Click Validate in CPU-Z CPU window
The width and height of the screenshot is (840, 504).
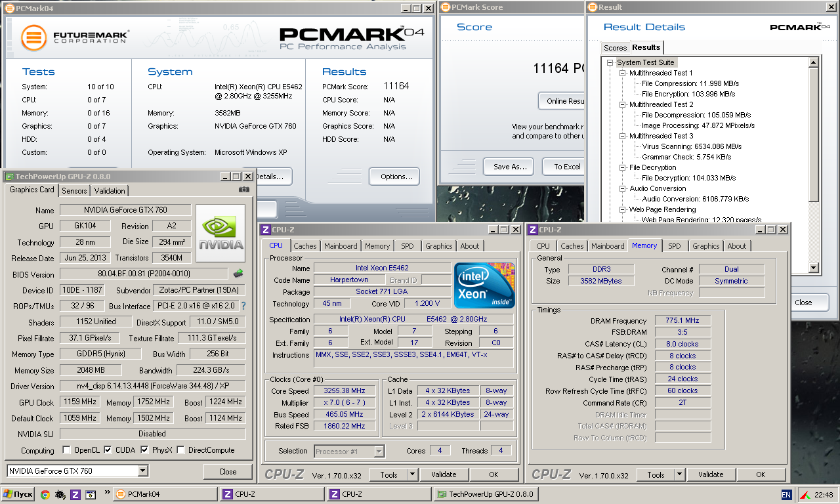pyautogui.click(x=444, y=474)
